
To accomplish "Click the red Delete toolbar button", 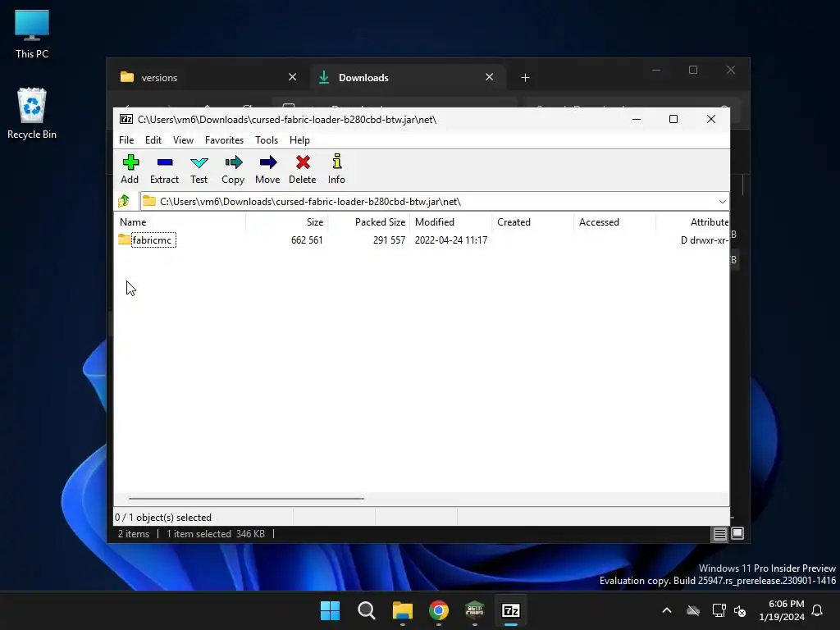I will click(302, 169).
